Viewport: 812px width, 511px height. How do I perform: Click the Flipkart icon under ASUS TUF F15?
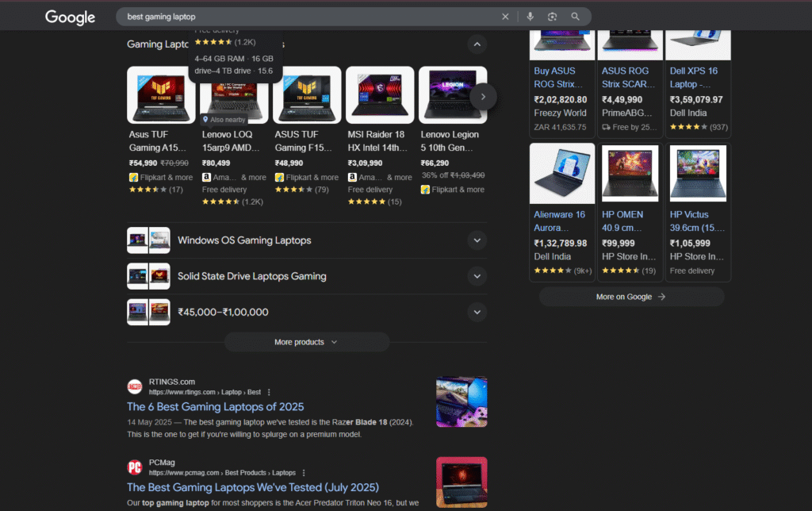[280, 177]
